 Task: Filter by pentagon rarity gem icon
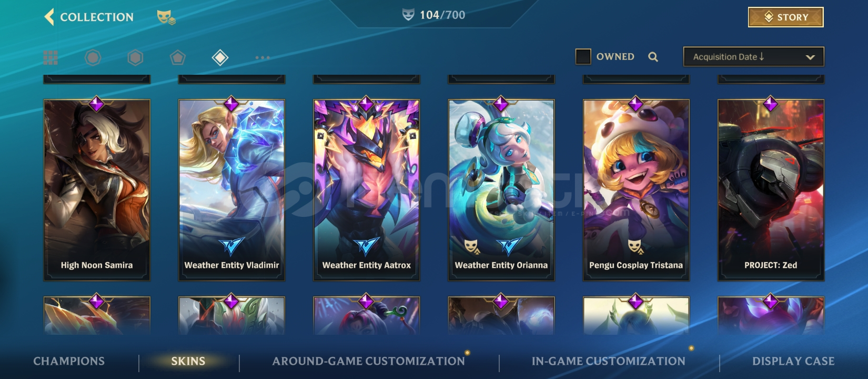click(x=177, y=57)
